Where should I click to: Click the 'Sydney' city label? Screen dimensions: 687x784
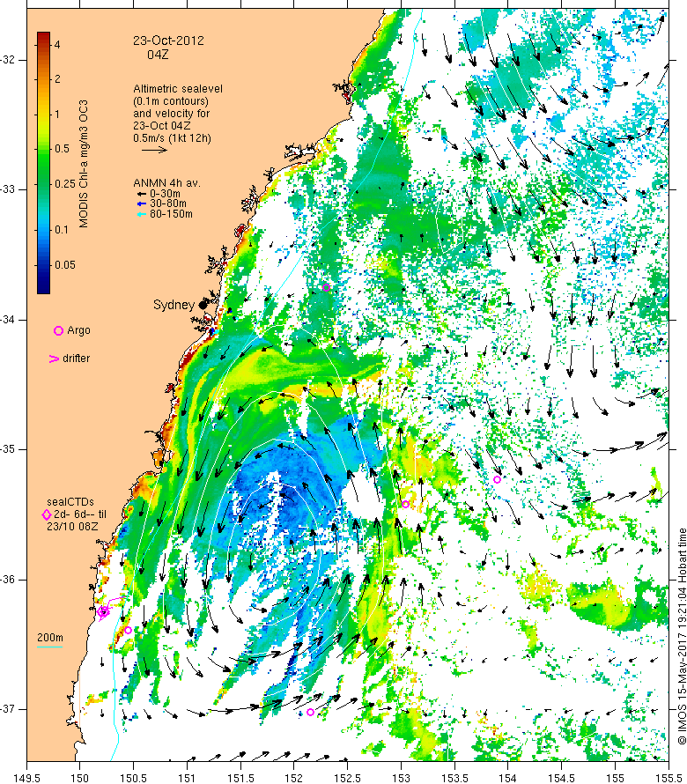pyautogui.click(x=174, y=305)
